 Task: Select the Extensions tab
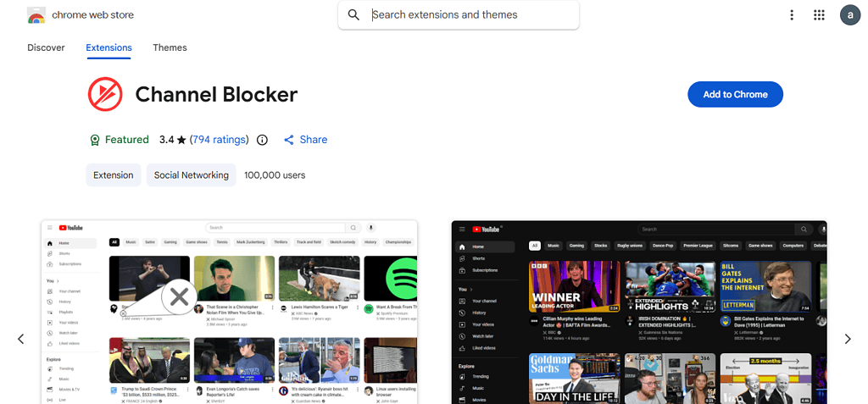[x=108, y=47]
